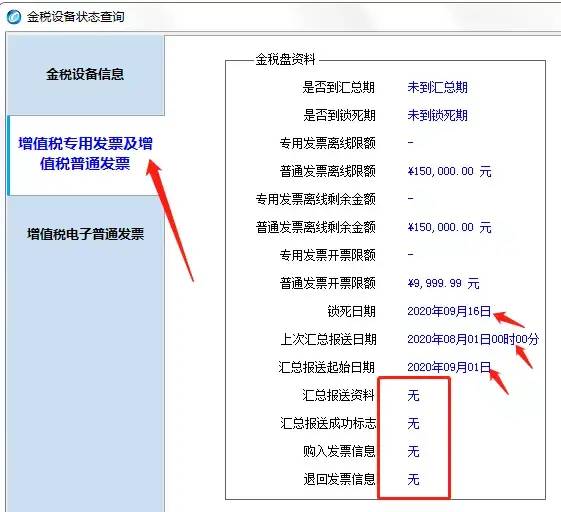This screenshot has width=561, height=512.
Task: Select the 增值税专用发票及增值税普通发票 tab
Action: (x=86, y=155)
